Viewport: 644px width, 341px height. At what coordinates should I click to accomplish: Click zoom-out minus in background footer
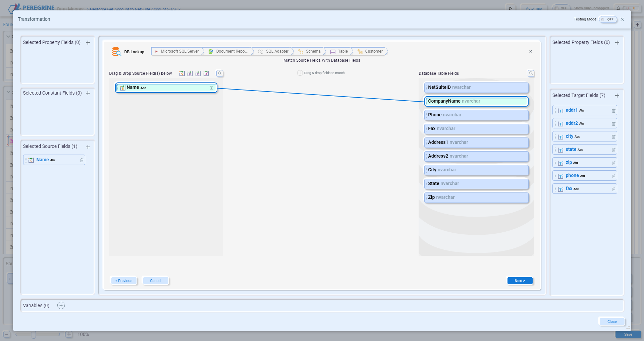coord(7,334)
